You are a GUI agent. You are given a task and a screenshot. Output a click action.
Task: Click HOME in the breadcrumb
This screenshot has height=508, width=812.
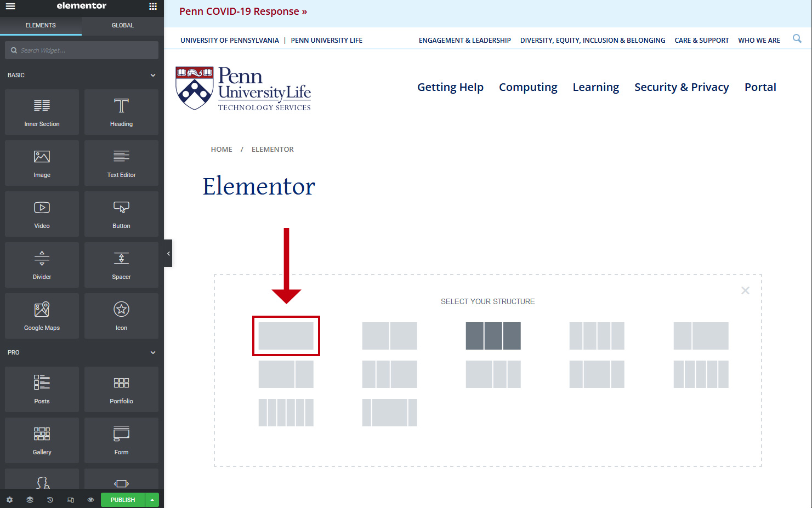(x=222, y=149)
